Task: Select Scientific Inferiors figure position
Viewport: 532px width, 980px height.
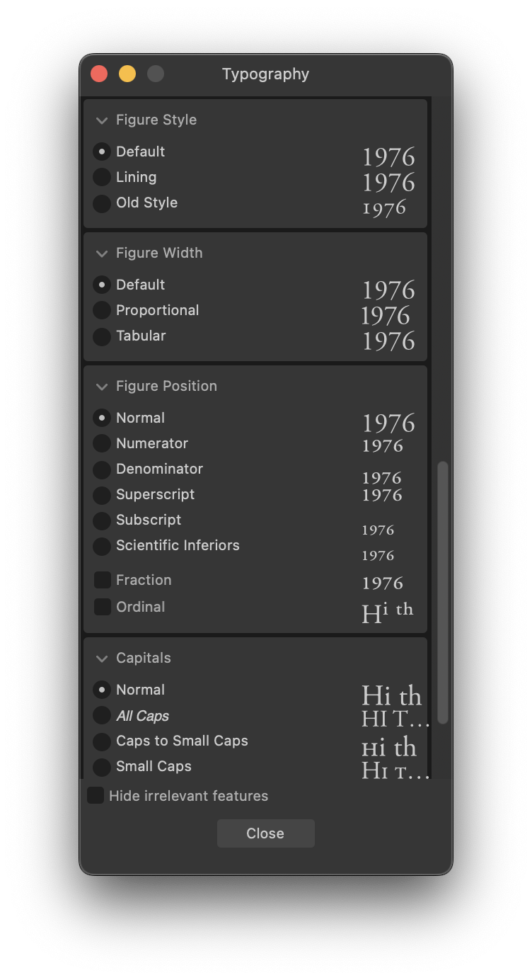Action: 101,546
